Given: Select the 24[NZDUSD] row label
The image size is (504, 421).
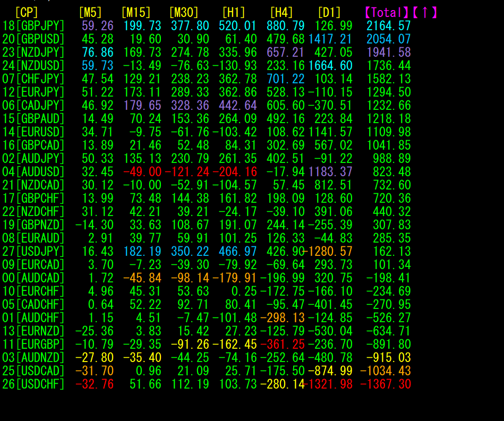Looking at the screenshot, I should 33,65.
